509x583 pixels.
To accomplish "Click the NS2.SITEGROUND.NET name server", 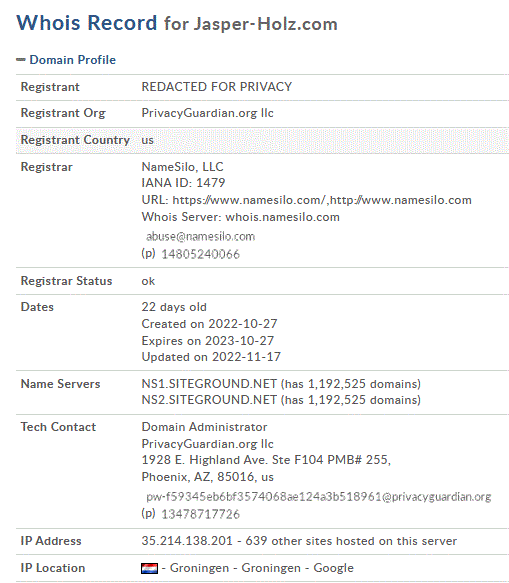I will click(209, 400).
